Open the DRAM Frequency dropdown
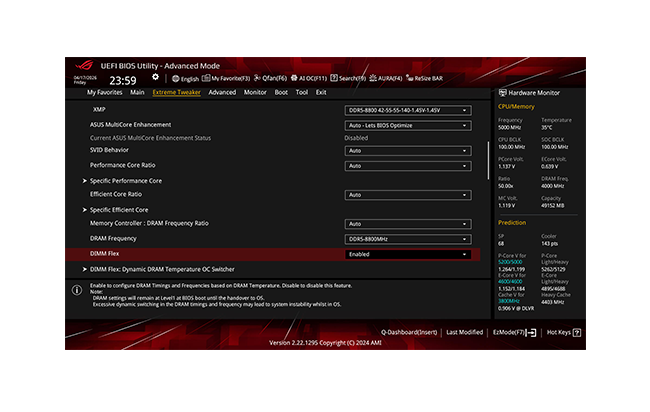650x412 pixels. (408, 239)
